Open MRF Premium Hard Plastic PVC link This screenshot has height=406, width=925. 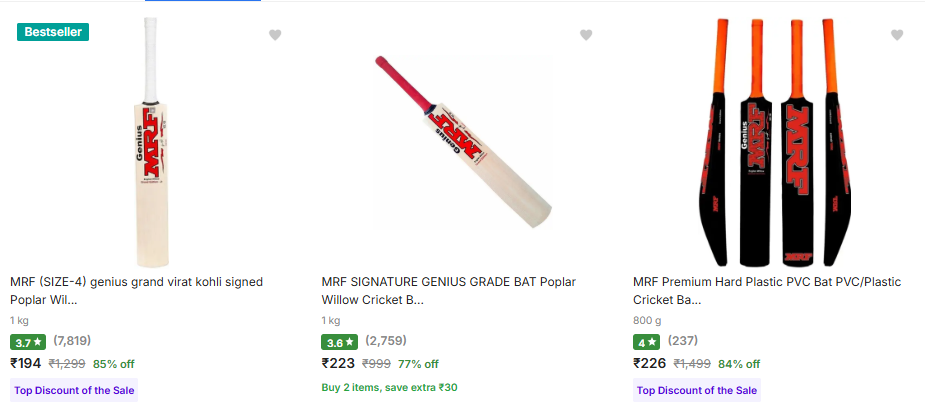[766, 291]
